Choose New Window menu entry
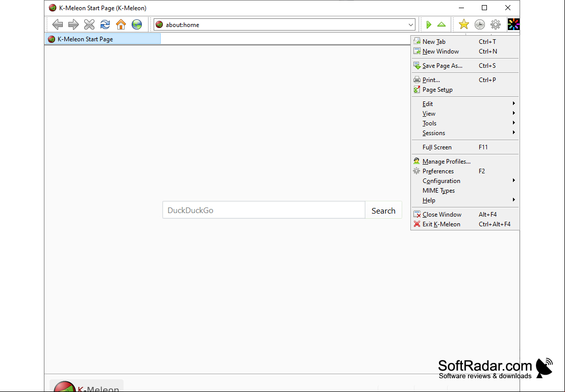The height and width of the screenshot is (392, 565). (465, 51)
